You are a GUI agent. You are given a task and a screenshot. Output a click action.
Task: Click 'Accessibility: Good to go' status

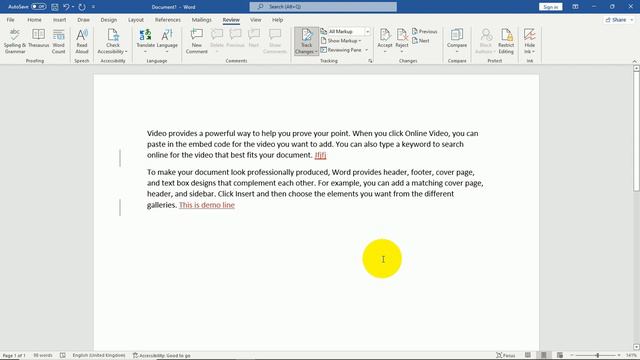162,356
